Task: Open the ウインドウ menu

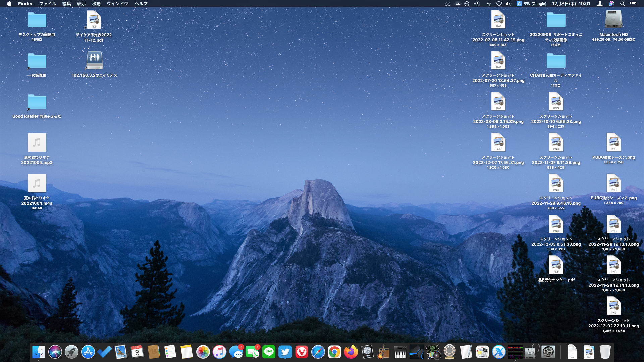Action: coord(117,4)
